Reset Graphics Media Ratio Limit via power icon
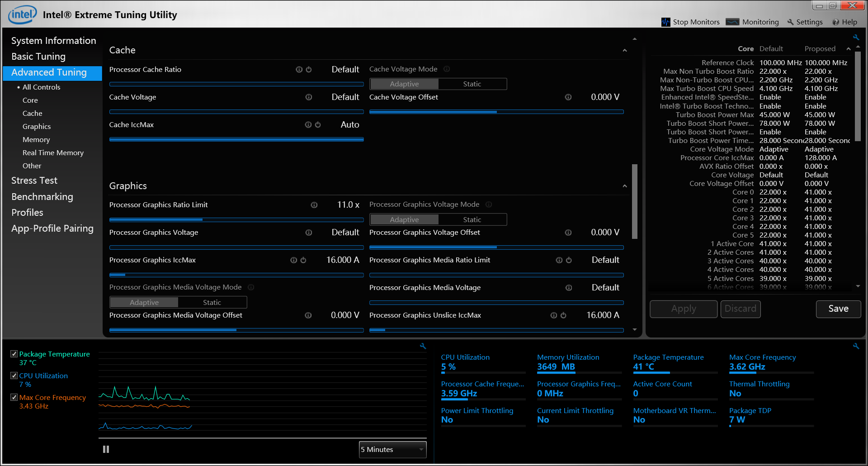This screenshot has width=868, height=466. (x=569, y=260)
